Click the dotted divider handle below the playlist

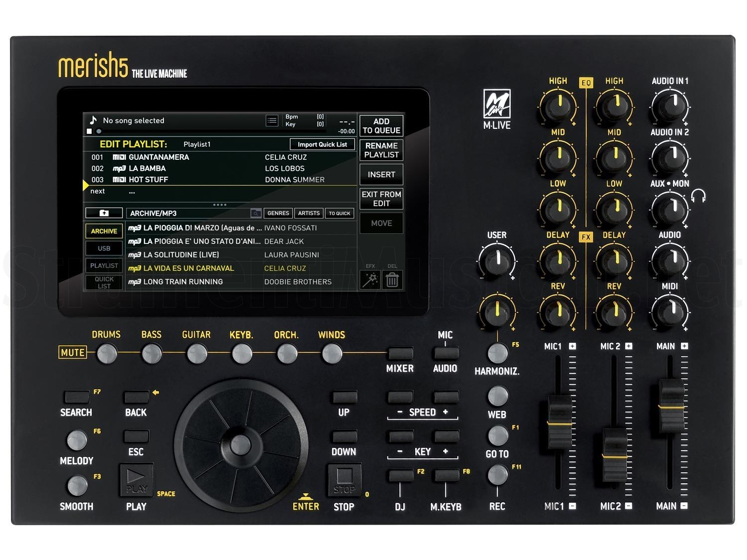pos(220,205)
